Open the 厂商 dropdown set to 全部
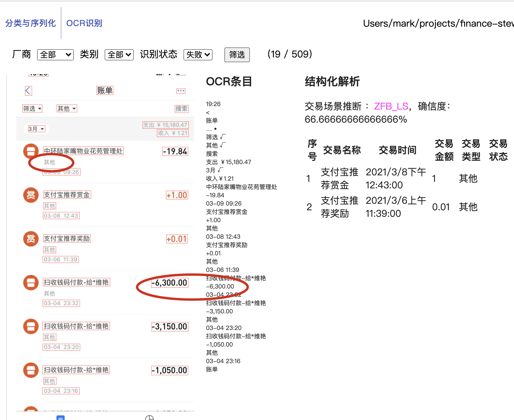Viewport: 514px width, 420px height. (x=55, y=55)
